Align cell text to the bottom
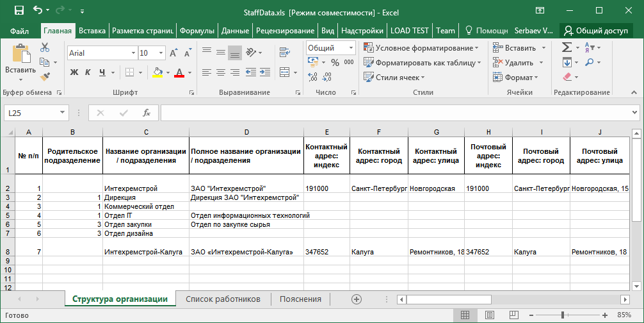This screenshot has width=644, height=323. tap(235, 53)
